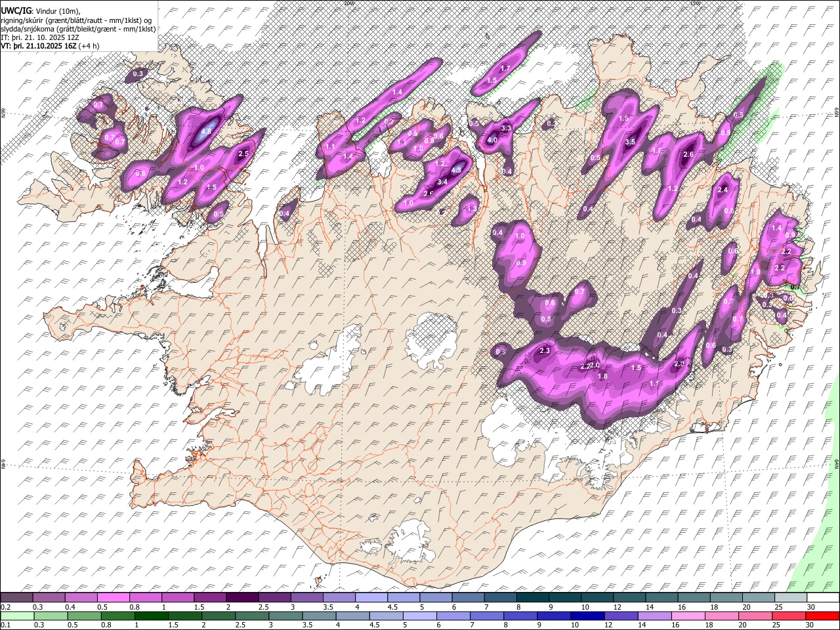Select lower scale swatch between 25 and 30

(788, 616)
